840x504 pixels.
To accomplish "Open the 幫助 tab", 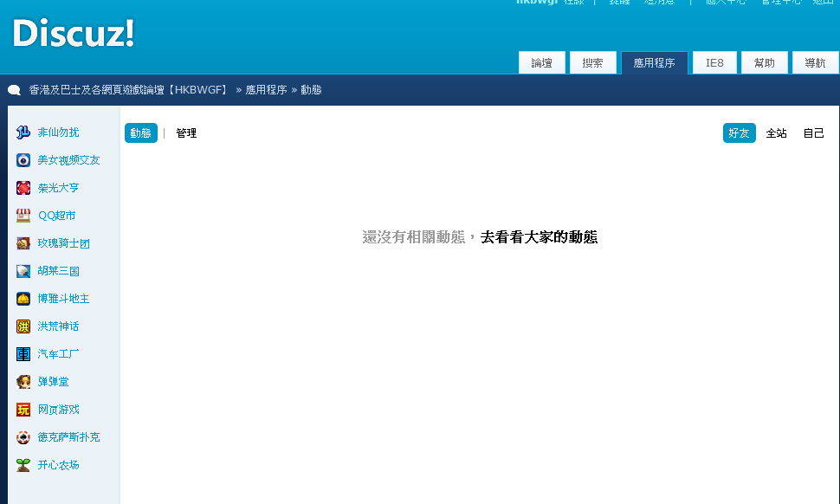I will pyautogui.click(x=765, y=63).
